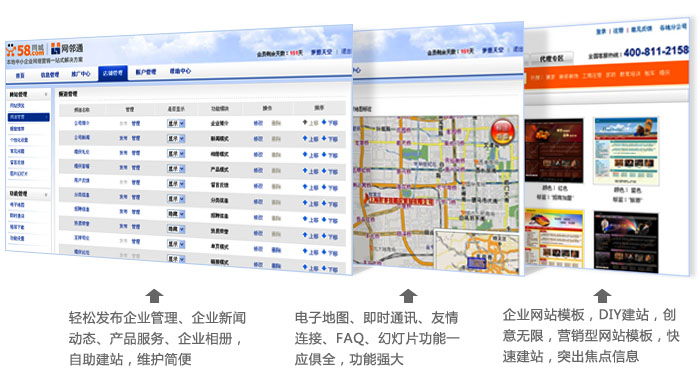Viewport: 700px width, 385px height.
Task: Click the gray up arrow above 电子地图 text
Action: pos(408,296)
